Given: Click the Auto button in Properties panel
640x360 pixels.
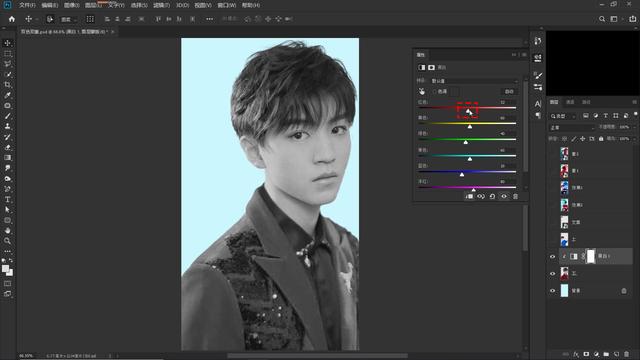Looking at the screenshot, I should coord(509,91).
